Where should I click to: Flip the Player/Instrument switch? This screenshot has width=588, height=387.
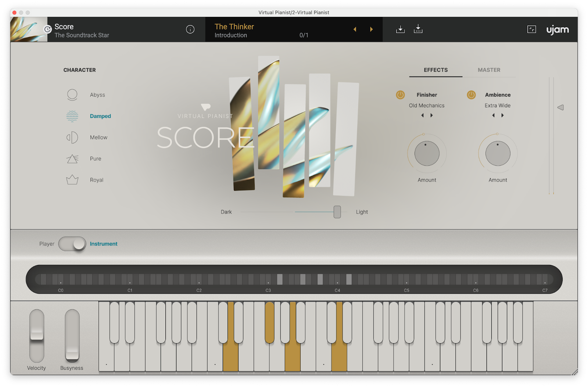click(72, 244)
